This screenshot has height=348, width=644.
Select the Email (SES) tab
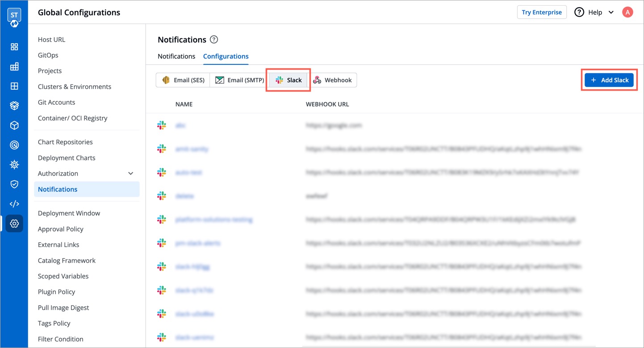point(183,80)
